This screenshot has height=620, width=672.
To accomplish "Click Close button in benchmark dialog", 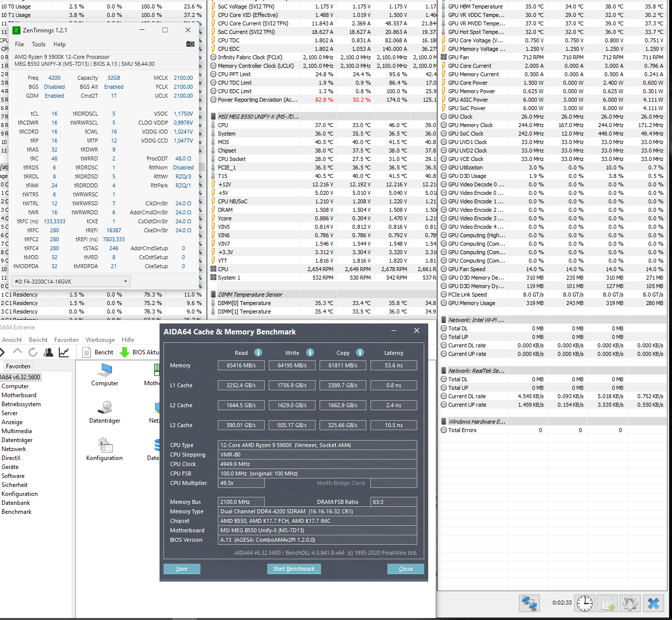I will (x=406, y=569).
